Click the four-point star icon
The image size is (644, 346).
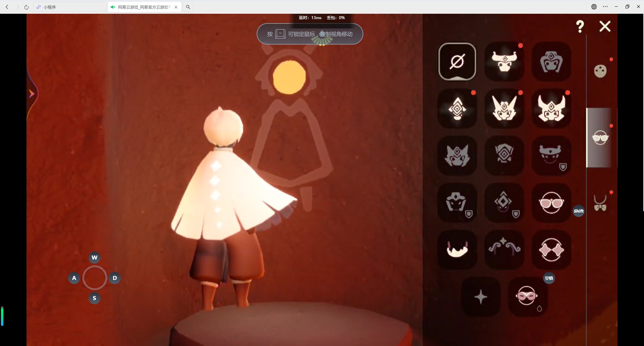coord(481,297)
